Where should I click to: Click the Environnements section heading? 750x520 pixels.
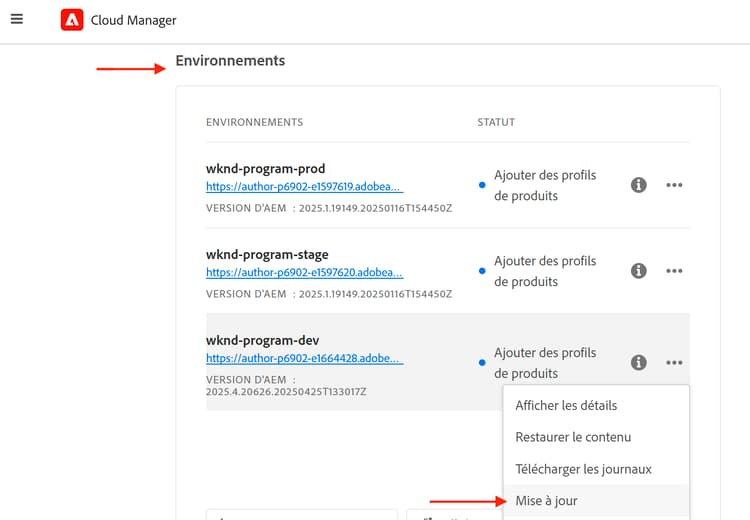pos(230,60)
